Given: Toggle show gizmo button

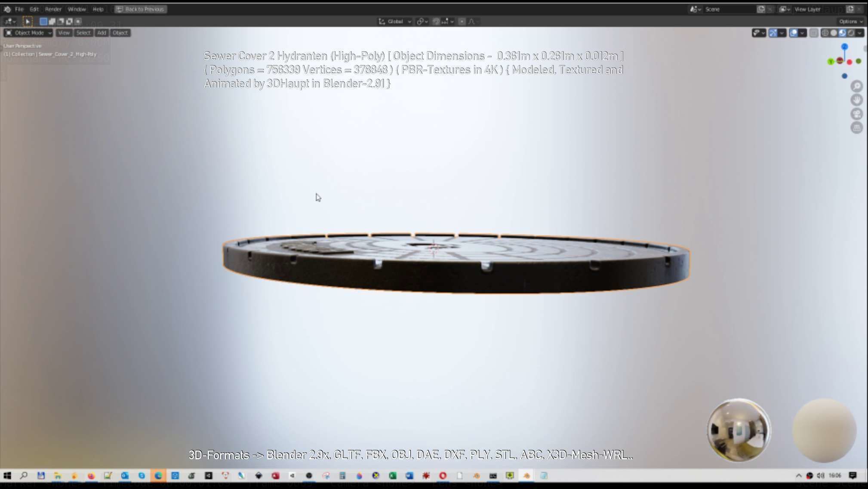Looking at the screenshot, I should [x=773, y=33].
